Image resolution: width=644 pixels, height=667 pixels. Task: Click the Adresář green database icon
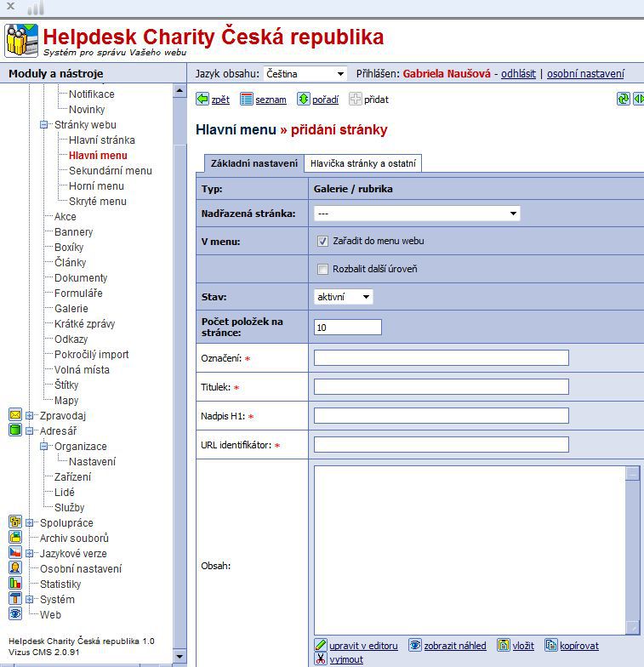(15, 430)
